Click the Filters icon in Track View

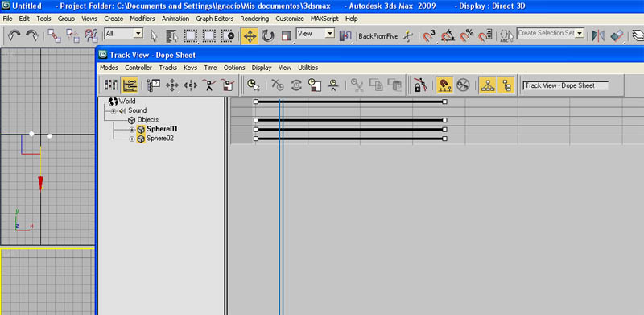pos(153,85)
